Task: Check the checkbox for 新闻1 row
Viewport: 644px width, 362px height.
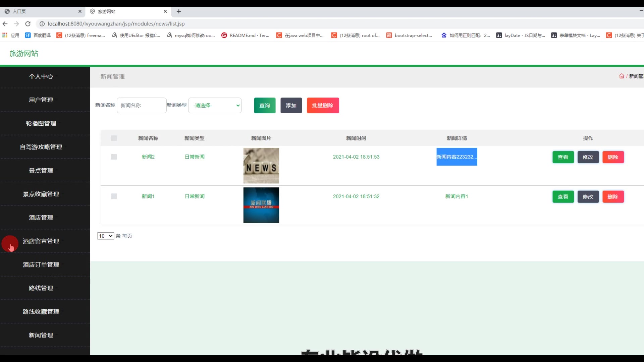Action: pyautogui.click(x=114, y=196)
